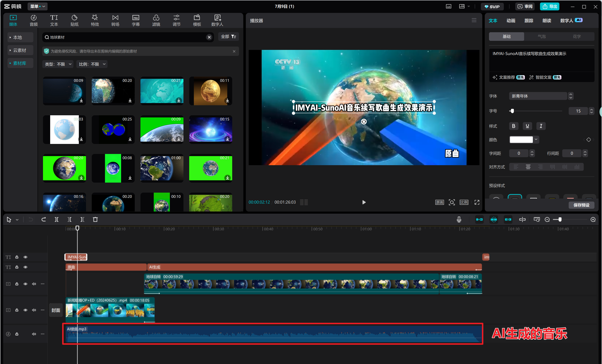Open the 贴纸 stickers panel

[74, 20]
